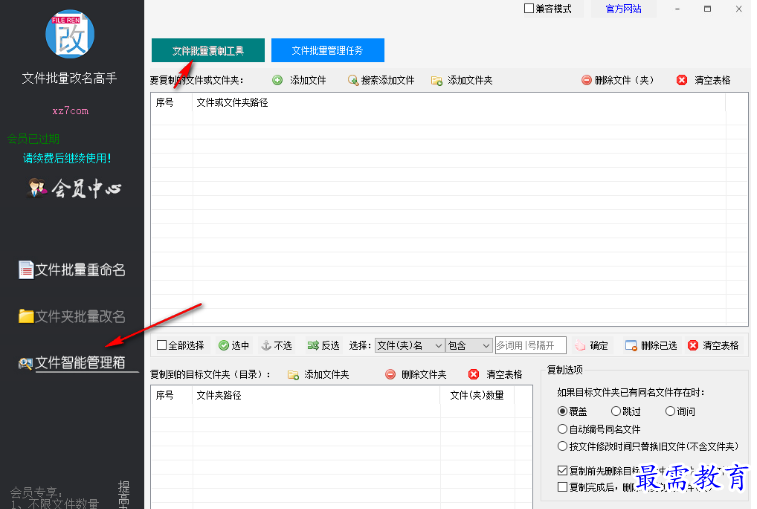Click 选中 green check icon
This screenshot has width=757, height=509.
[224, 345]
